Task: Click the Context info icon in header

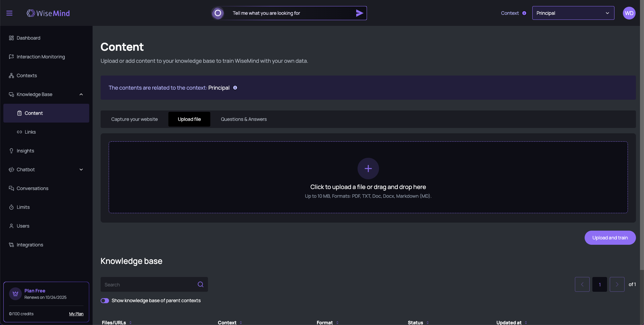Action: (524, 13)
